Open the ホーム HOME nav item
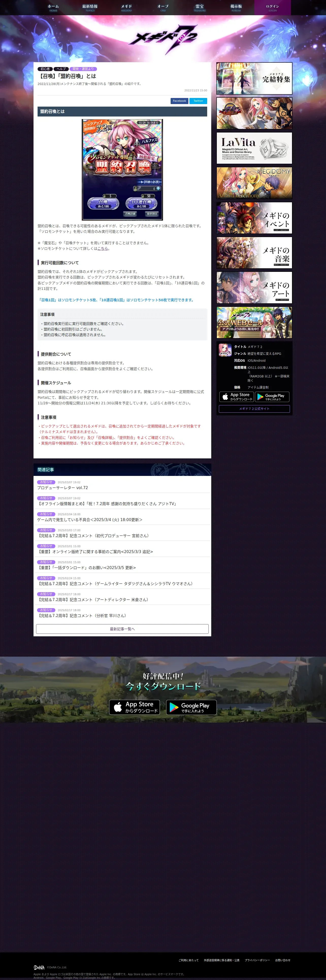The height and width of the screenshot is (980, 326). click(x=53, y=8)
